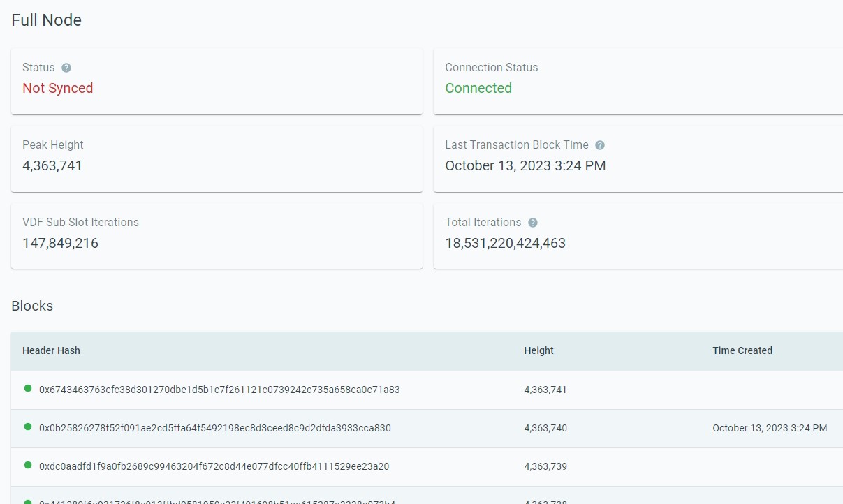
Task: Select the Blocks section heading
Action: point(32,306)
